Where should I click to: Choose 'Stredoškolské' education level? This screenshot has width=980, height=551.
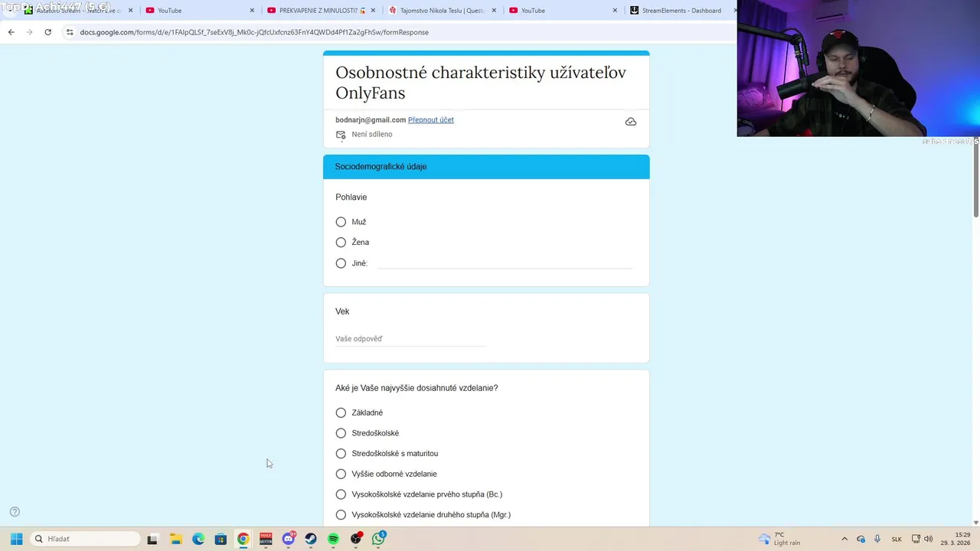click(341, 433)
